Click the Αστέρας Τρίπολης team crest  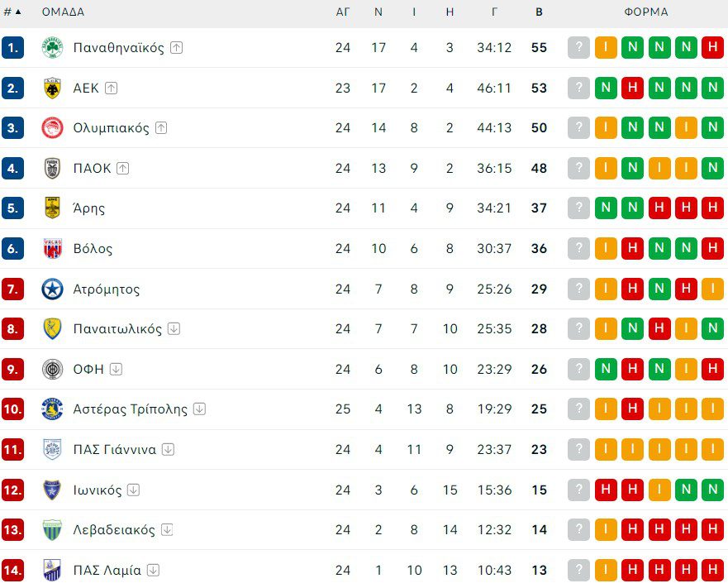tap(52, 409)
